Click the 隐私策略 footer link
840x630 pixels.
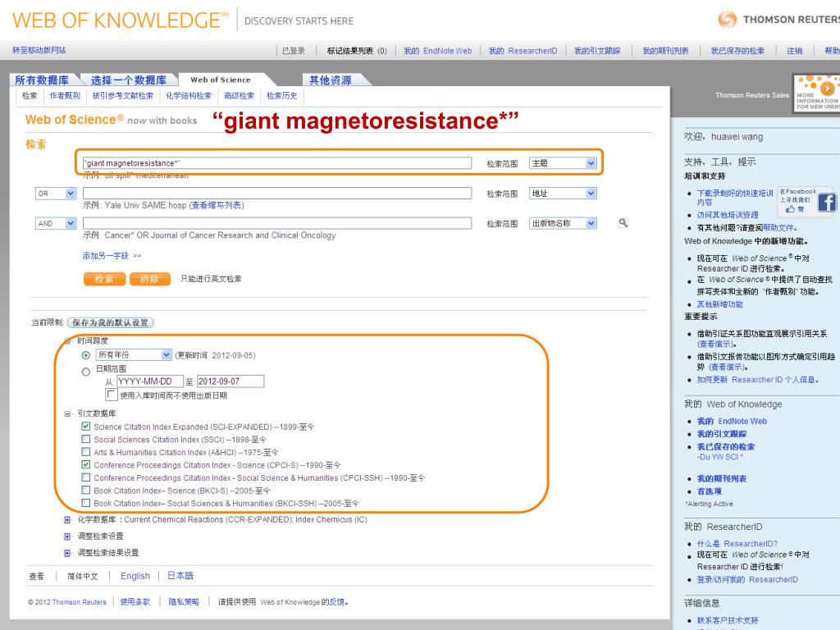(x=184, y=602)
